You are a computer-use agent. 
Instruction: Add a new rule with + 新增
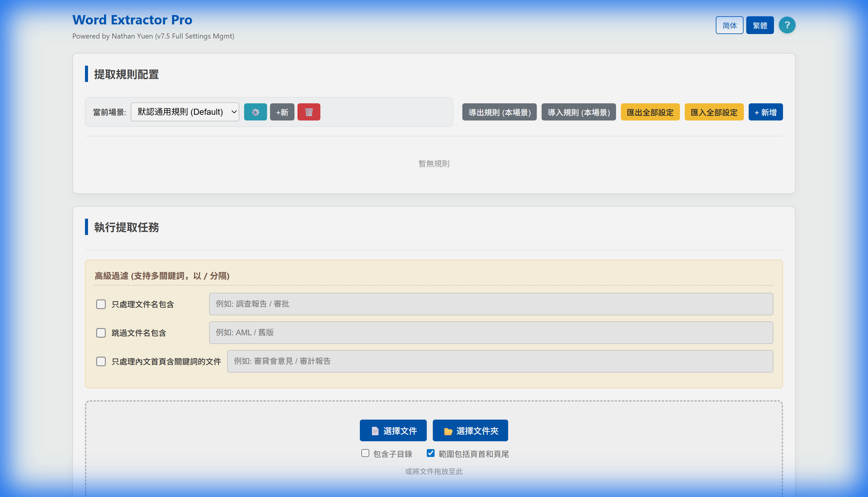765,112
